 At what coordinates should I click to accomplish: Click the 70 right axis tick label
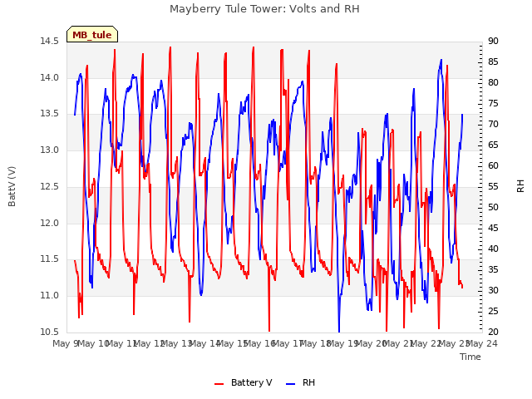click(x=493, y=124)
